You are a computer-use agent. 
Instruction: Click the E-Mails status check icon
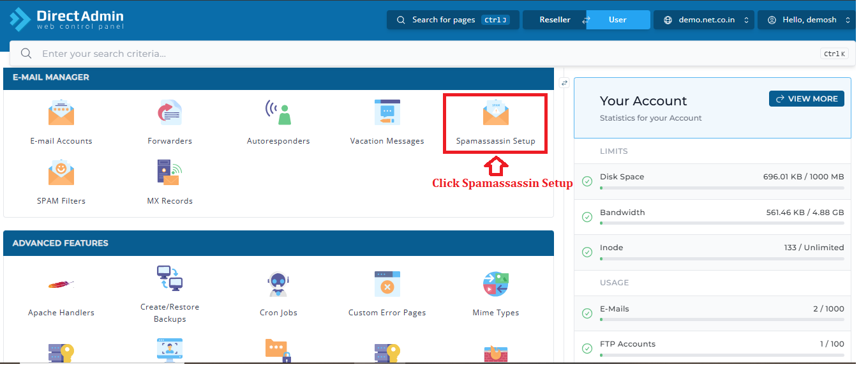tap(587, 313)
